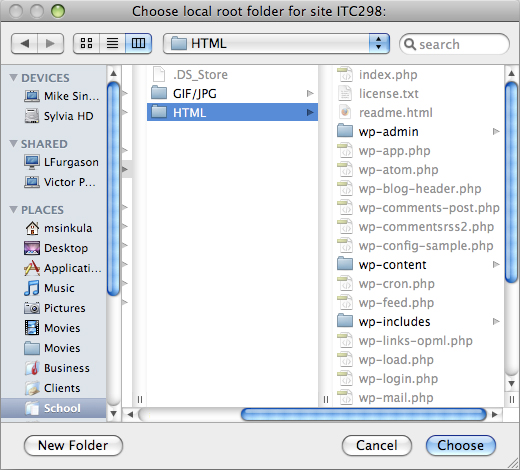Viewport: 520px width, 470px height.
Task: Open Applications in sidebar
Action: [x=62, y=268]
